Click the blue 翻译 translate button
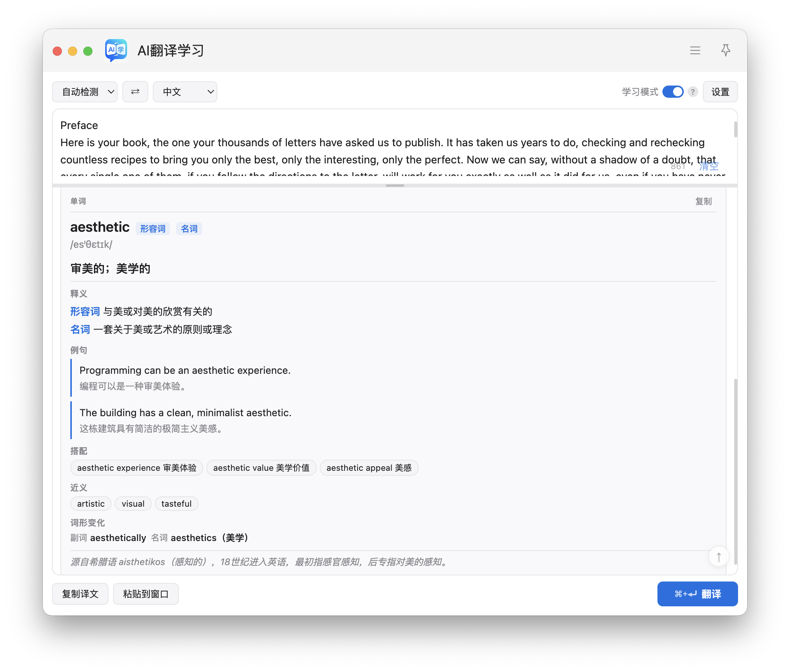The image size is (790, 672). click(x=697, y=594)
